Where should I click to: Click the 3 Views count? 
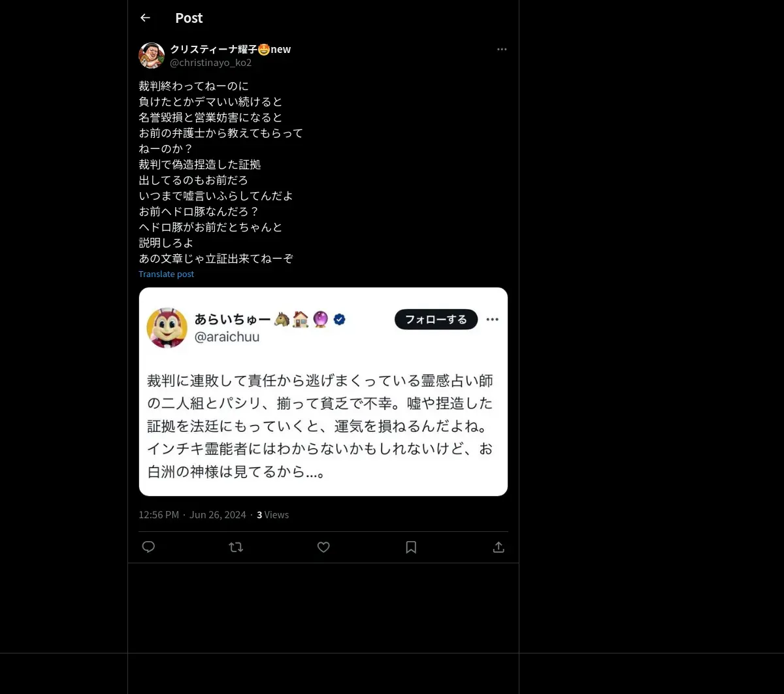pyautogui.click(x=272, y=515)
